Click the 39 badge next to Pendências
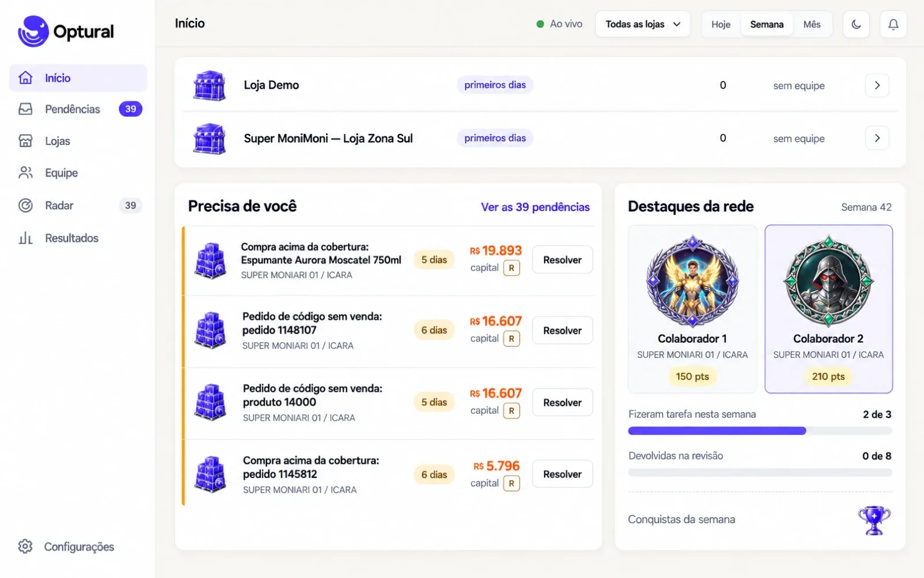The image size is (924, 578). (x=131, y=109)
